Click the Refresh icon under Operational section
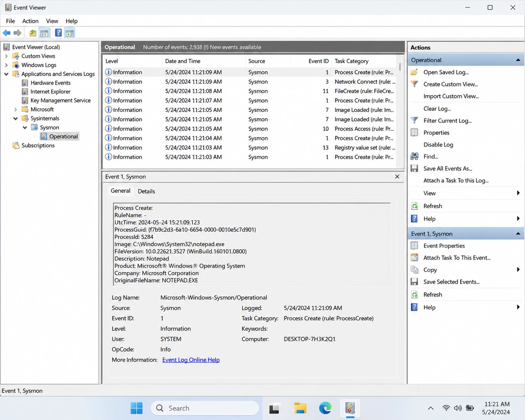Image resolution: width=525 pixels, height=420 pixels. 415,206
